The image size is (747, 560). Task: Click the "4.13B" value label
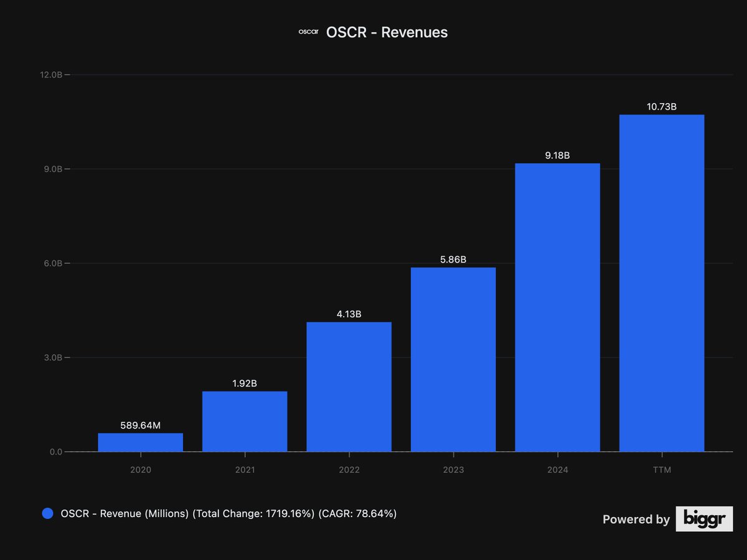pyautogui.click(x=349, y=314)
